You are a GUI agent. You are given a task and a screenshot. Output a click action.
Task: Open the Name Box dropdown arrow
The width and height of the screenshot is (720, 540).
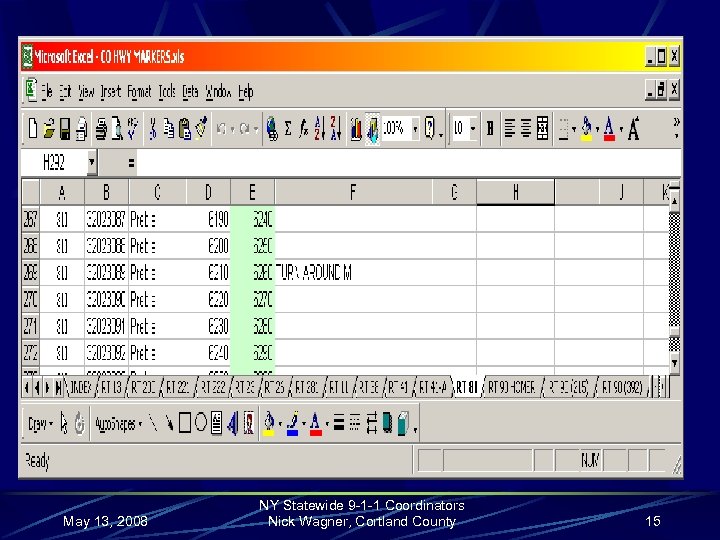(x=92, y=162)
